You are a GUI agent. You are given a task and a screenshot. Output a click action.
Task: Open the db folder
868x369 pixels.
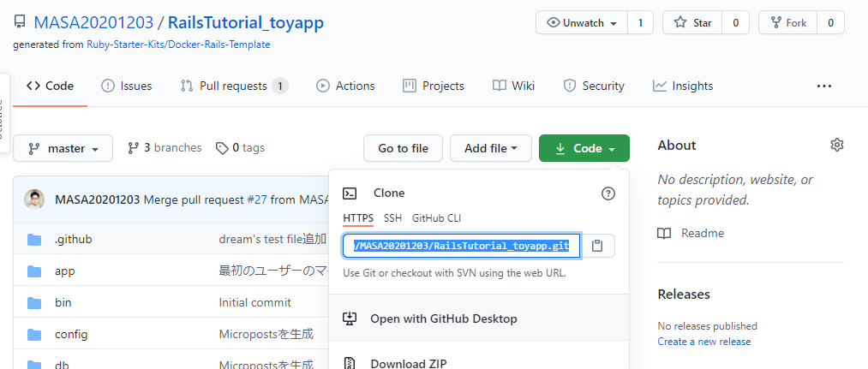62,365
